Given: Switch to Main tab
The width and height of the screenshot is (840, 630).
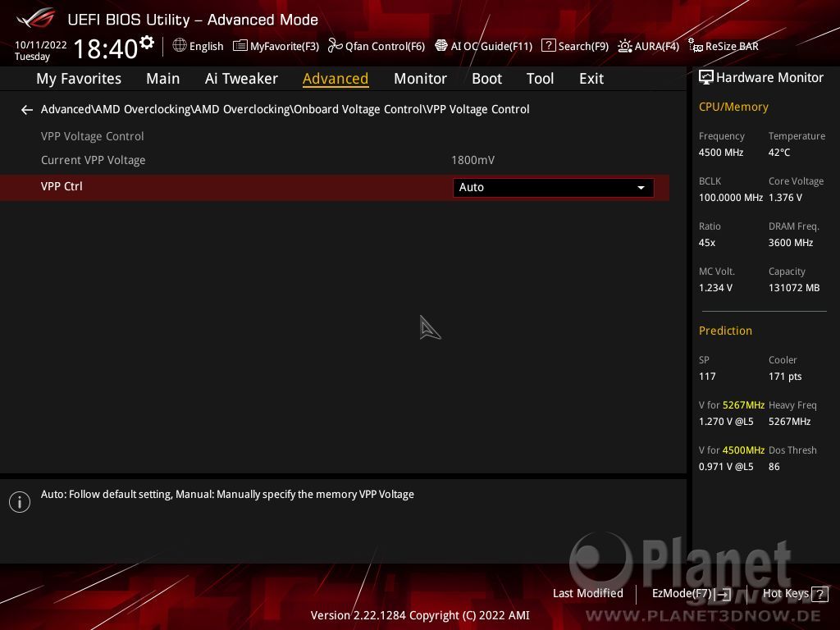Looking at the screenshot, I should (x=163, y=79).
